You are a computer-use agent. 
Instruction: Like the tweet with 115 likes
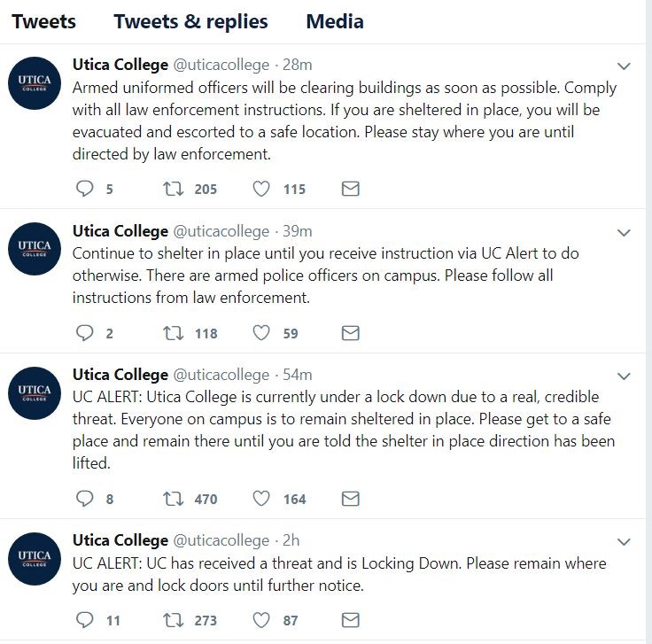pyautogui.click(x=261, y=189)
